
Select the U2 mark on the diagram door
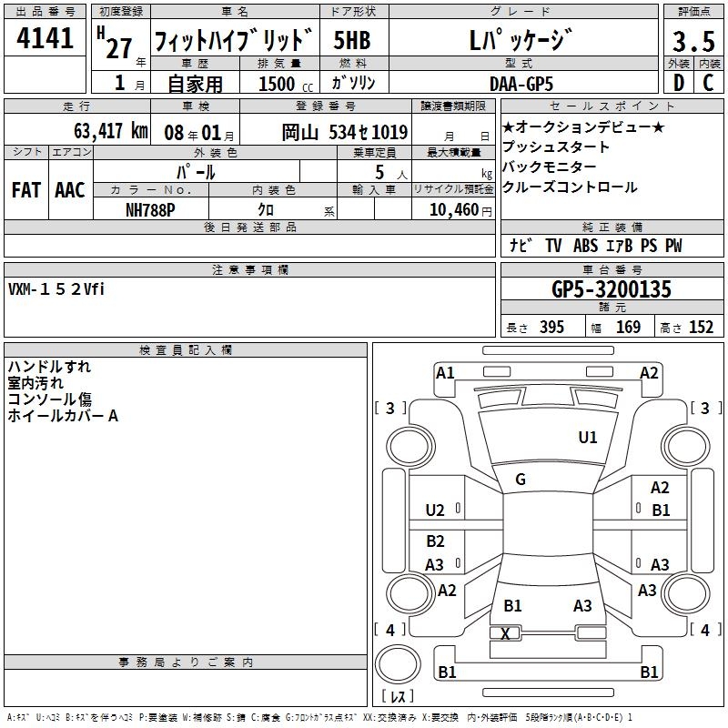click(435, 511)
